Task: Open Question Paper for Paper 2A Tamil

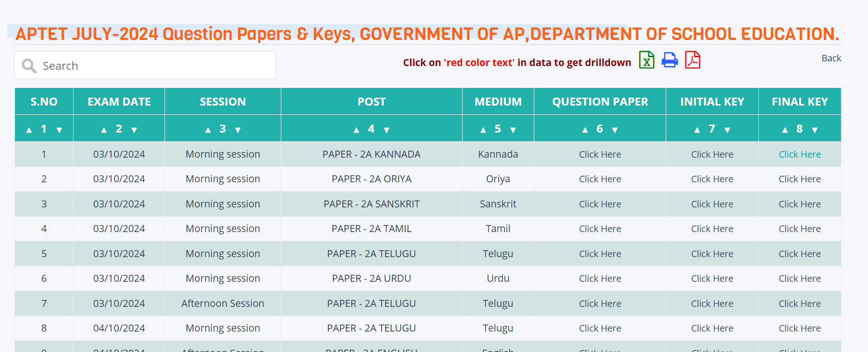Action: pyautogui.click(x=600, y=229)
